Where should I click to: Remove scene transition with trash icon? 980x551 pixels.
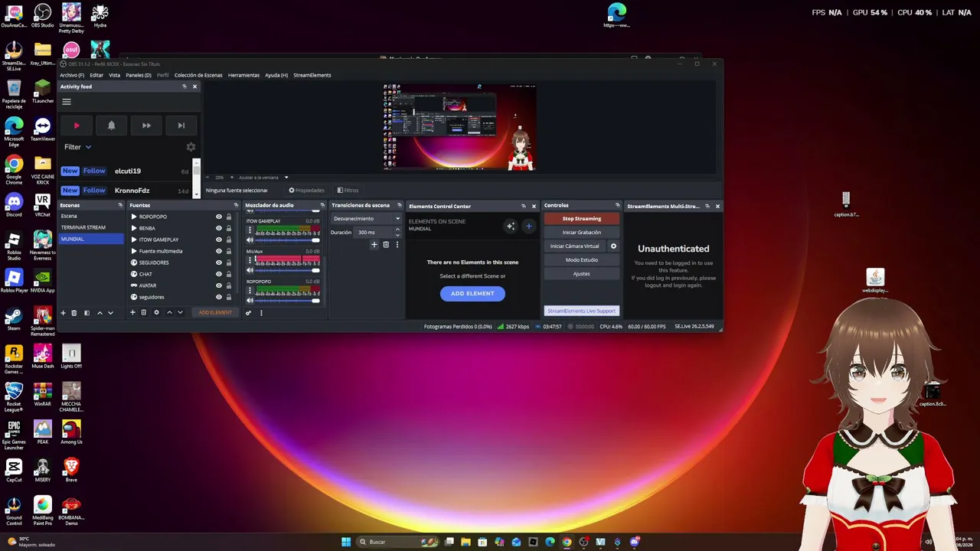click(386, 245)
